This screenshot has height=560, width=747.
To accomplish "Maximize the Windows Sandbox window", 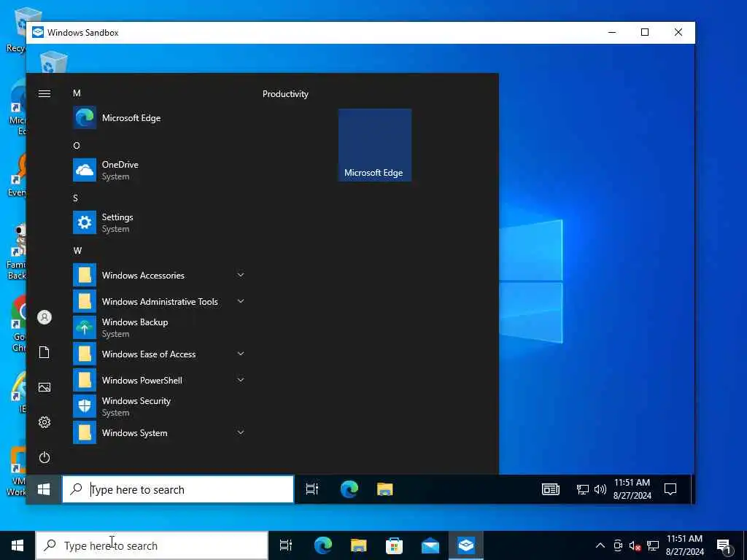I will pyautogui.click(x=645, y=32).
